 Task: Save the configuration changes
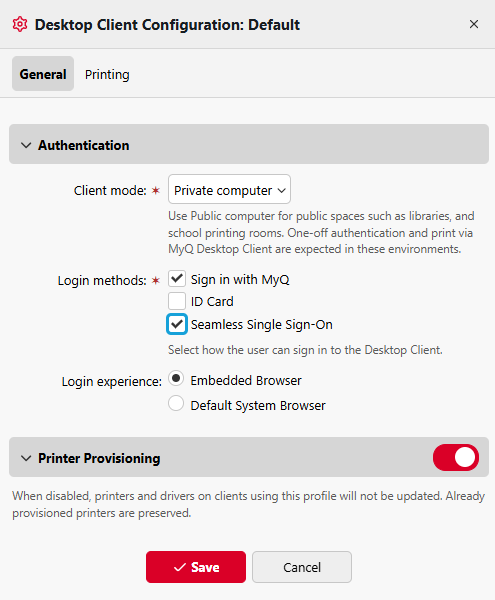point(195,567)
